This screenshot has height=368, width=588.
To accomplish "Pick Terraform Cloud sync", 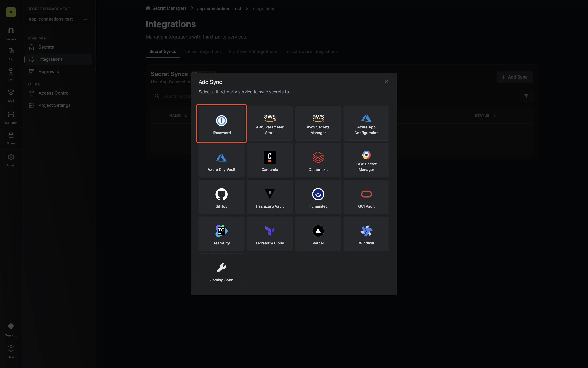I will tap(270, 234).
